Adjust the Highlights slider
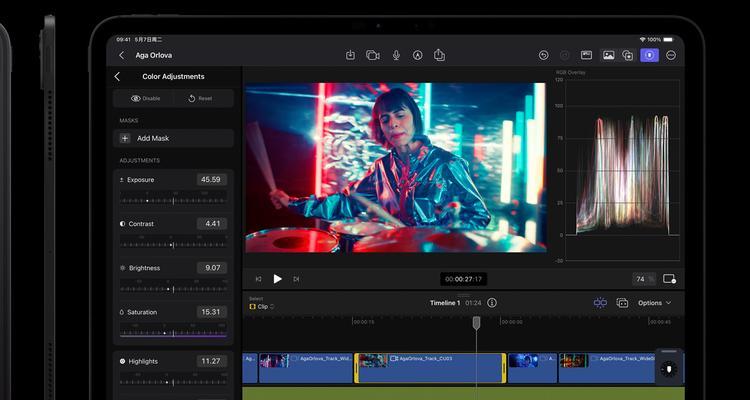 tap(173, 382)
